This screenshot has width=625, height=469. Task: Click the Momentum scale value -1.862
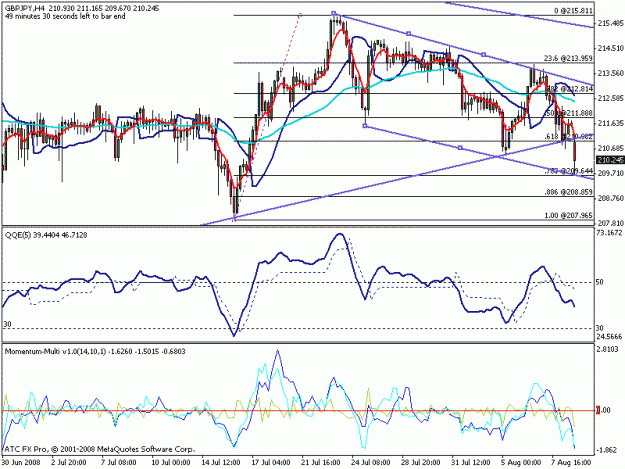(x=608, y=451)
